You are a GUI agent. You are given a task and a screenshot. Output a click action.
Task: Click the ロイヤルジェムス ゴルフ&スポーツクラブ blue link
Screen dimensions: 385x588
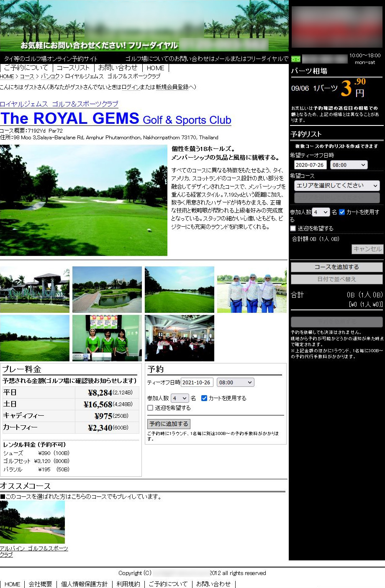point(59,104)
